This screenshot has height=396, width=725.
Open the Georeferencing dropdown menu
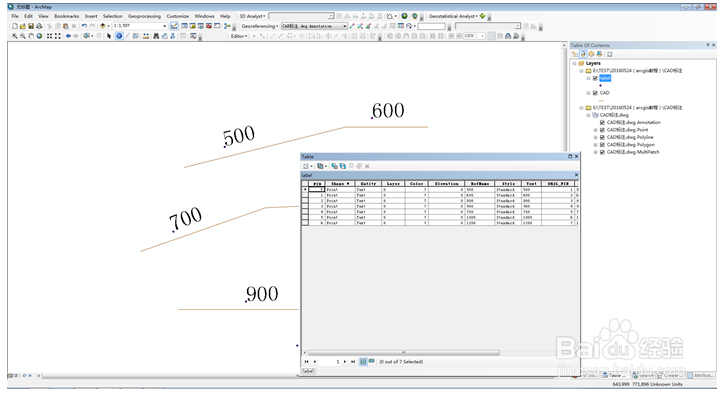pyautogui.click(x=260, y=26)
